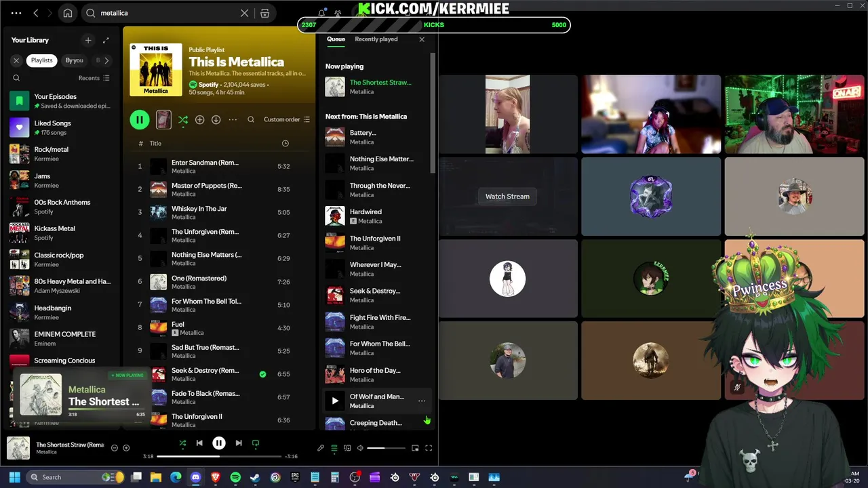The image size is (868, 488).
Task: Toggle shuffle in the bottom player bar
Action: 182,443
